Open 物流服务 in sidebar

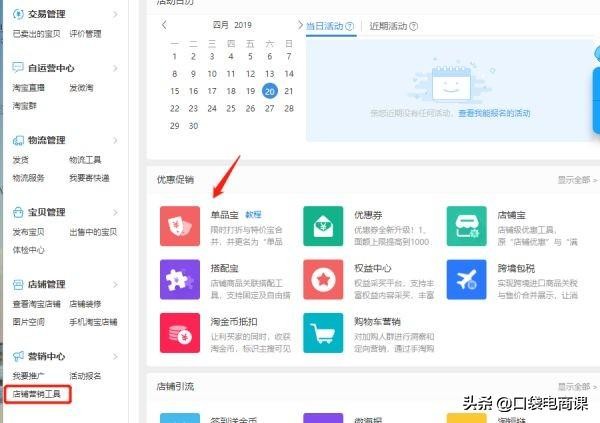(x=28, y=178)
